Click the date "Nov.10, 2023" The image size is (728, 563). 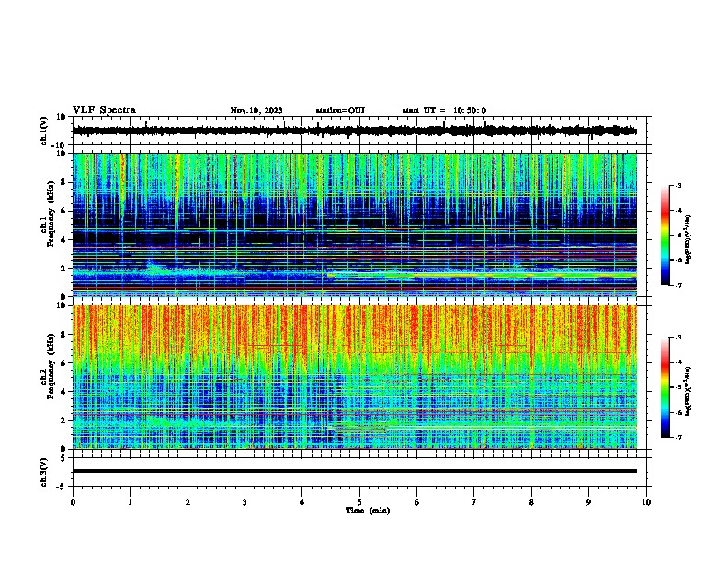click(256, 110)
